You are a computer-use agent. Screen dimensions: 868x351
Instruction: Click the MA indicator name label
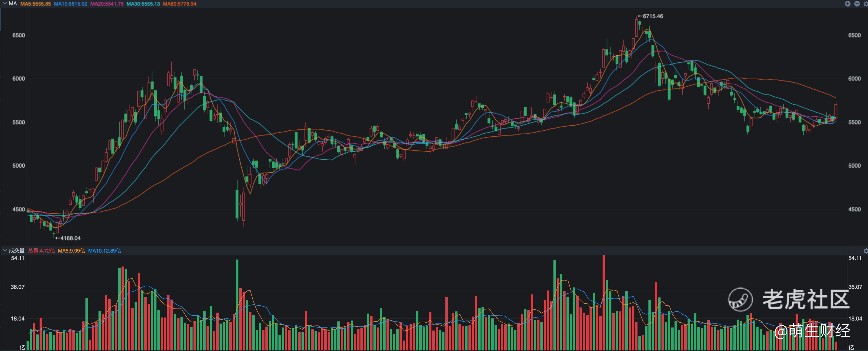[x=13, y=4]
